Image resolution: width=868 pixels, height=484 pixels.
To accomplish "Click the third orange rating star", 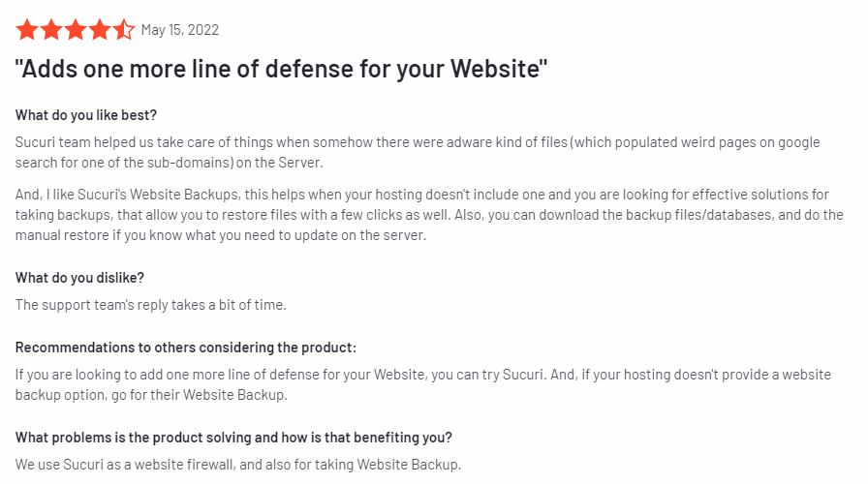I will click(x=76, y=30).
